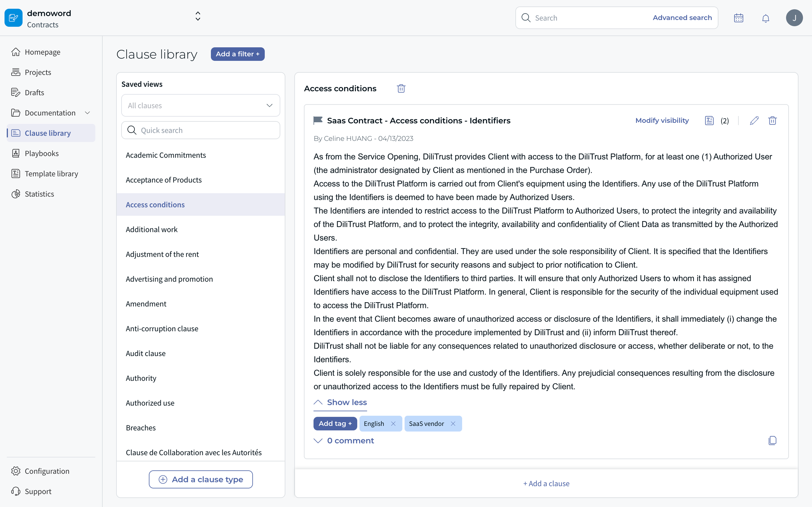This screenshot has width=812, height=507.
Task: Click the Add a filter + button
Action: (x=237, y=54)
